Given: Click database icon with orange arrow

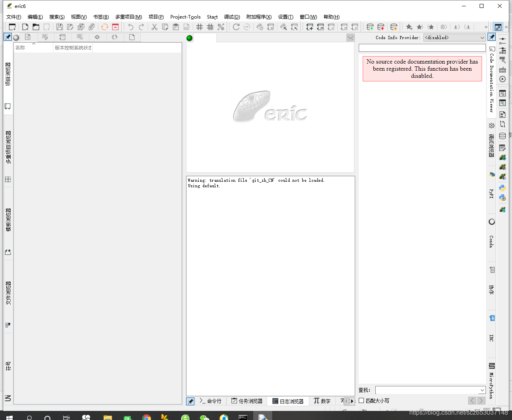Looking at the screenshot, I should click(394, 27).
